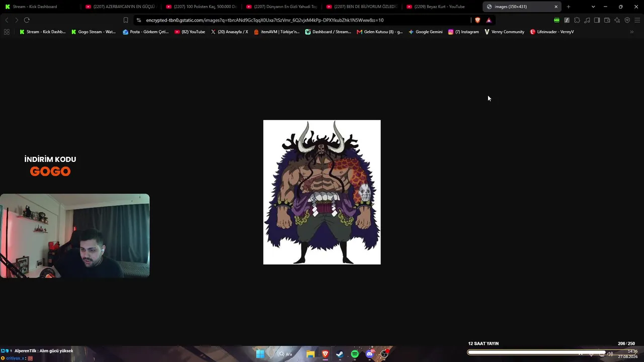Open Brave Shields lion icon
This screenshot has height=362, width=644.
477,20
